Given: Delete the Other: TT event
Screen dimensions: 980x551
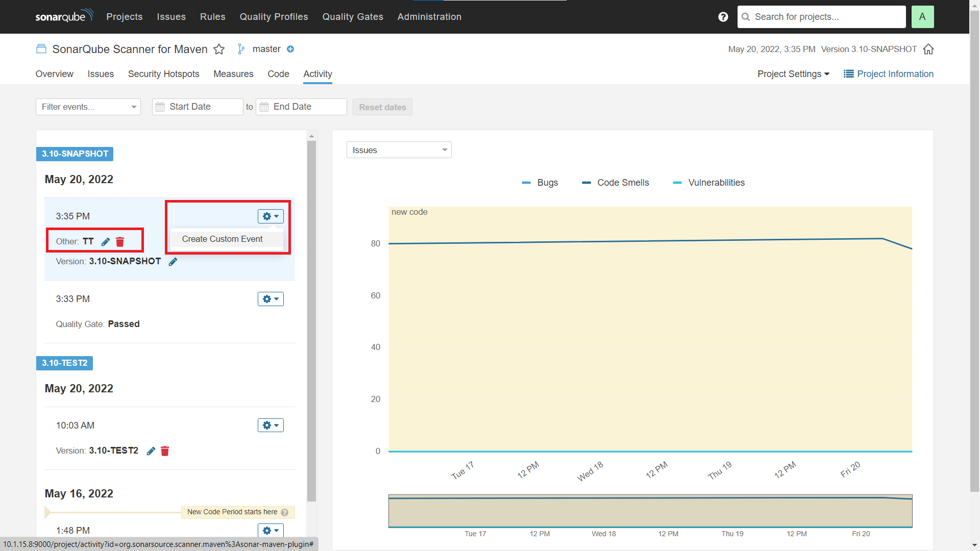Looking at the screenshot, I should click(x=120, y=242).
